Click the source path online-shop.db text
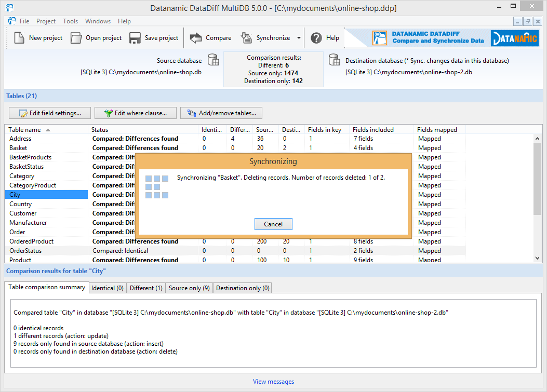This screenshot has width=547, height=392. (141, 72)
